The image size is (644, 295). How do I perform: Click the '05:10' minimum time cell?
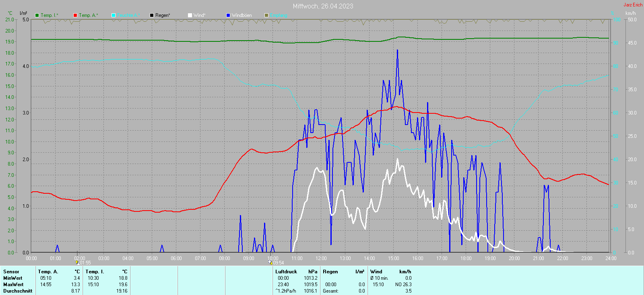pos(46,278)
